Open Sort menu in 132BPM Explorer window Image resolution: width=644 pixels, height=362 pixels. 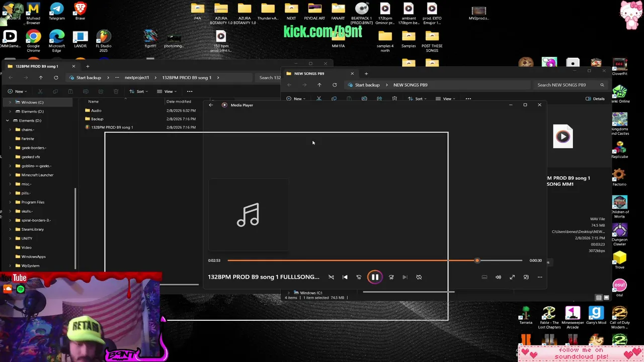(x=138, y=92)
